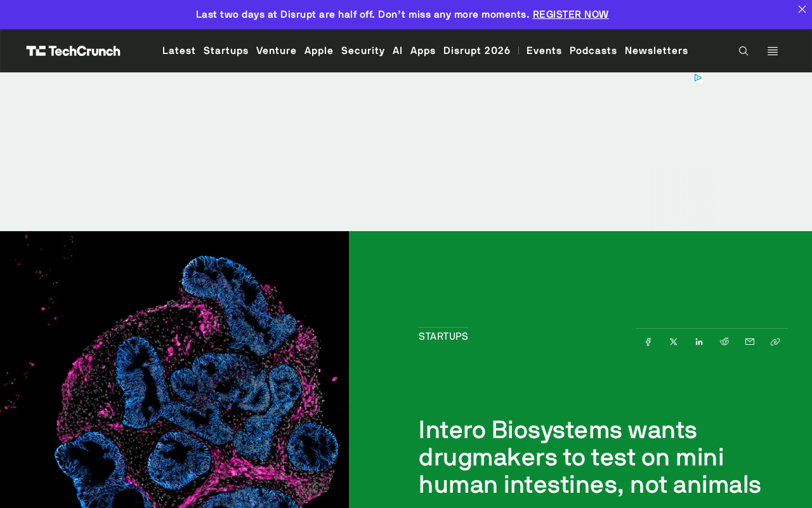Share article on X
The width and height of the screenshot is (812, 508).
click(674, 342)
